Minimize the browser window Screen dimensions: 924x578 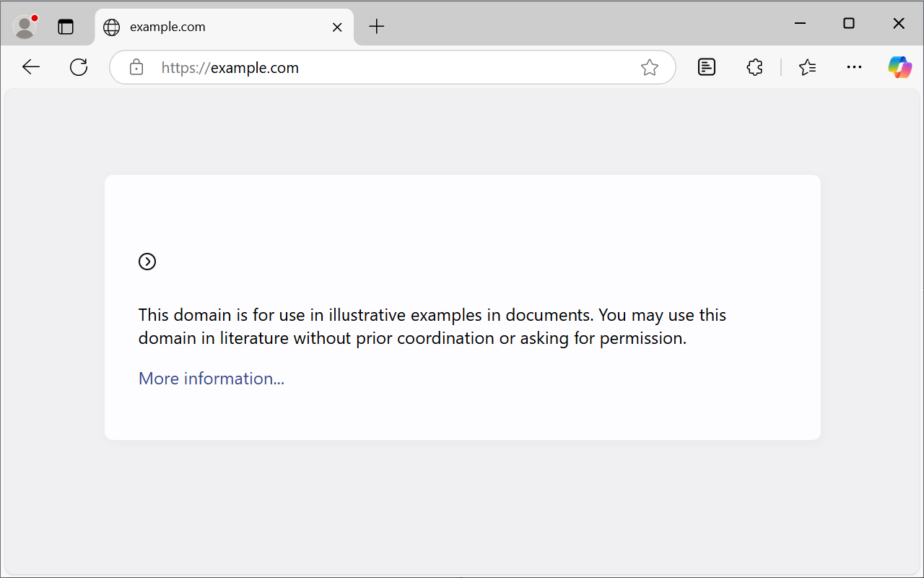click(x=800, y=24)
